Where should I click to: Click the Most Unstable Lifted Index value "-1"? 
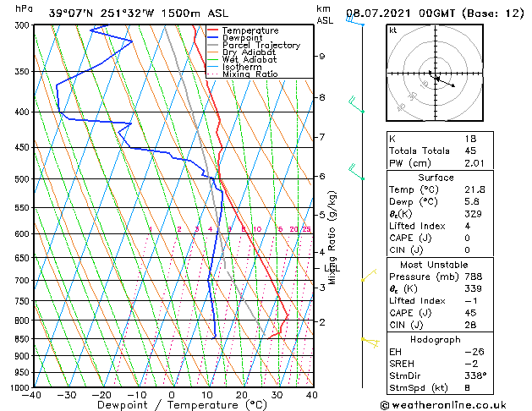pos(471,301)
